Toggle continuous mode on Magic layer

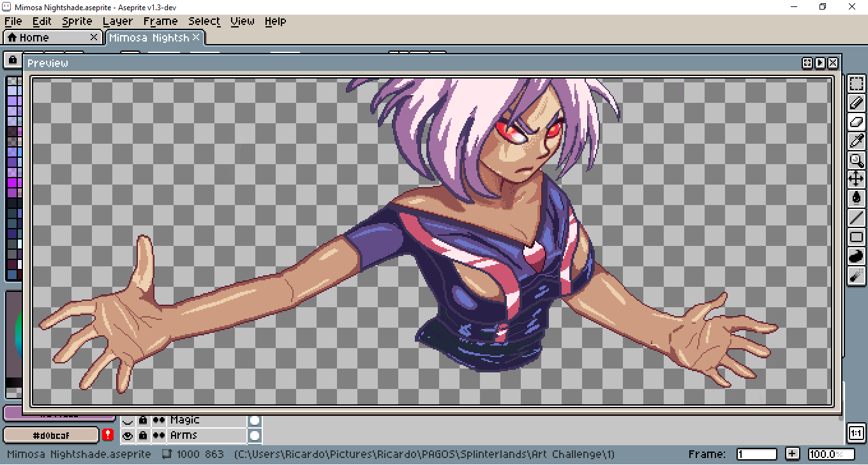pos(158,420)
